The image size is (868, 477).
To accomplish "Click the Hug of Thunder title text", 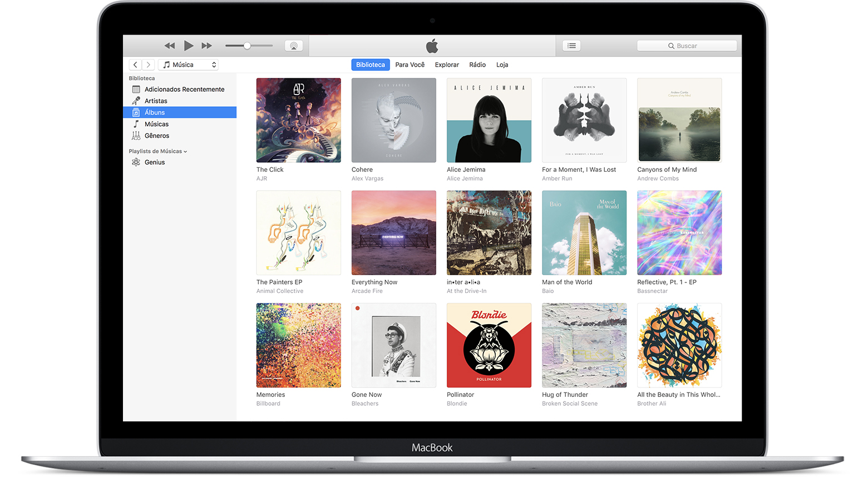I will pyautogui.click(x=565, y=395).
